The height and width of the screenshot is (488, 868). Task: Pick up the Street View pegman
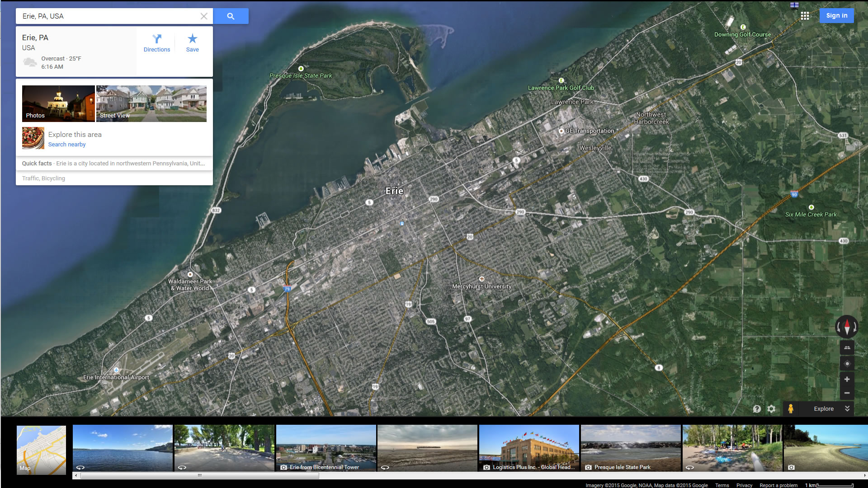(791, 408)
